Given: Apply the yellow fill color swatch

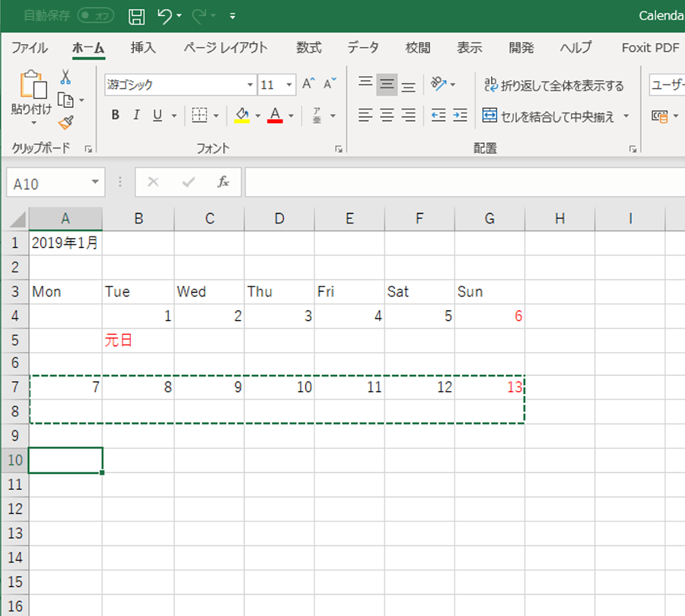Looking at the screenshot, I should (x=242, y=116).
